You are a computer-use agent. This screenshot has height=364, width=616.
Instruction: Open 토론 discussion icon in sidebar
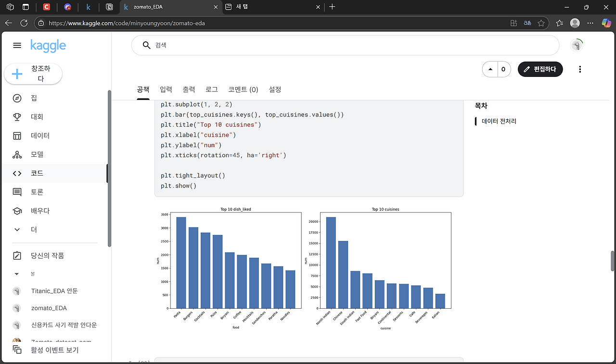point(17,192)
